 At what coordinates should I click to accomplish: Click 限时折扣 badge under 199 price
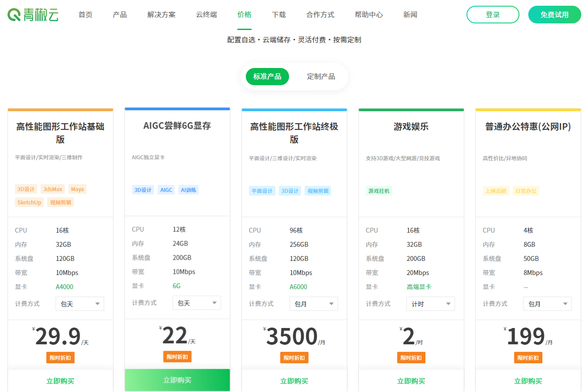(528, 358)
